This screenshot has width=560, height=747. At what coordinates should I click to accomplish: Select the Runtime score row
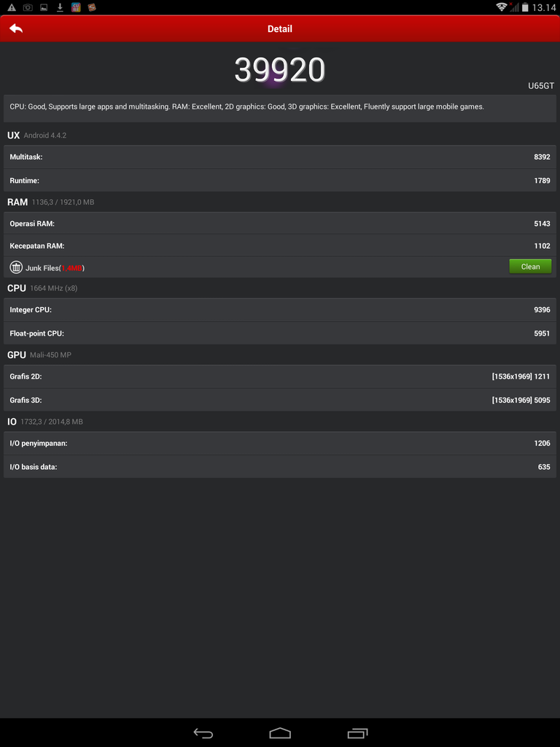280,181
